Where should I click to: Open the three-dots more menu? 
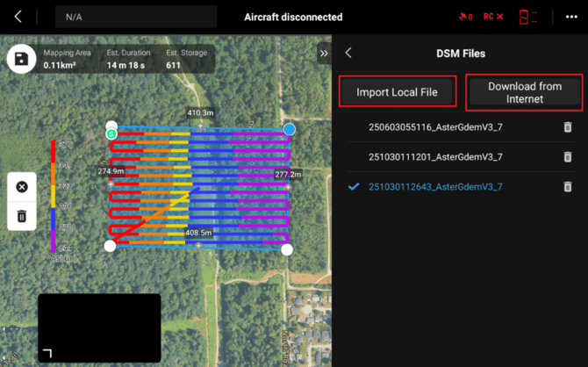coord(571,17)
